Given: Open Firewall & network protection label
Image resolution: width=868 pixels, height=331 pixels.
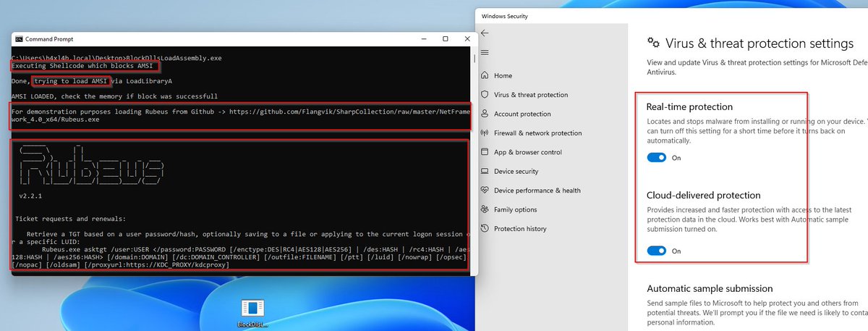Looking at the screenshot, I should [537, 133].
